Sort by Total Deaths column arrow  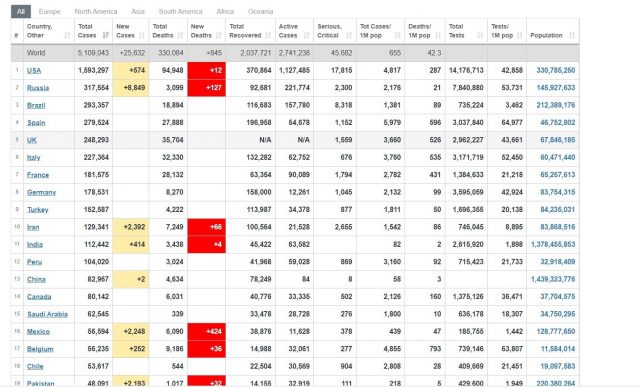(x=180, y=36)
